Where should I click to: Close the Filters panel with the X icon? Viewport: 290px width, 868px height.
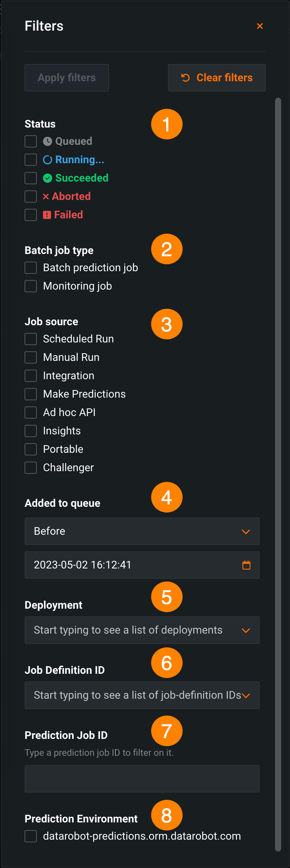coord(260,26)
